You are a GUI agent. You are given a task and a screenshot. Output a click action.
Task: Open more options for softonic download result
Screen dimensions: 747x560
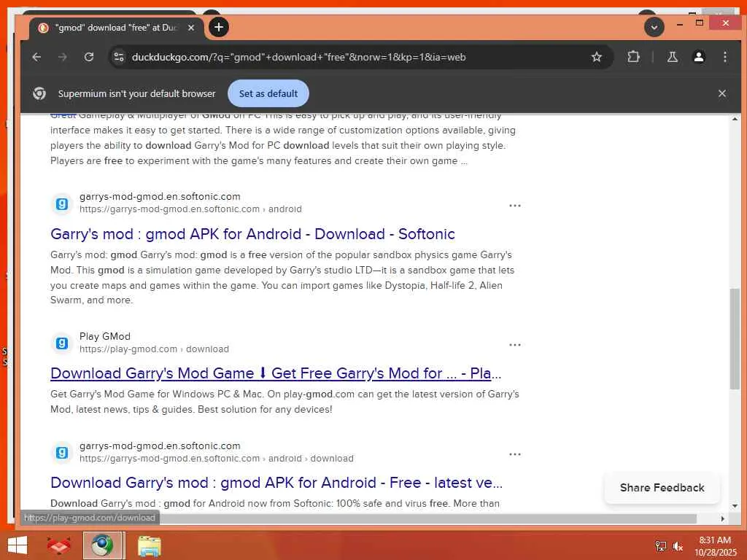514,454
